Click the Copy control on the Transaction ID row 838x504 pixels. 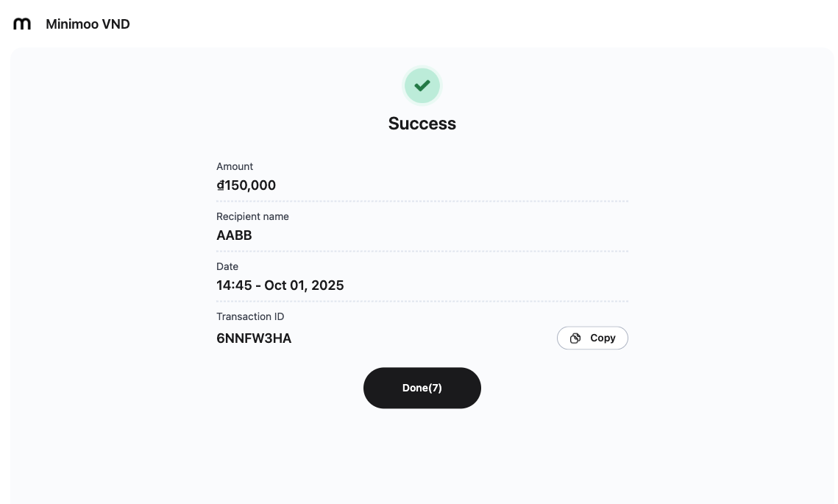click(x=592, y=338)
